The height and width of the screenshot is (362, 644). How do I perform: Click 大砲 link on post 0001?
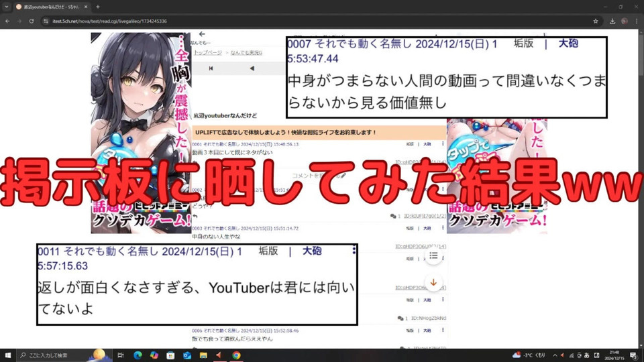[427, 144]
